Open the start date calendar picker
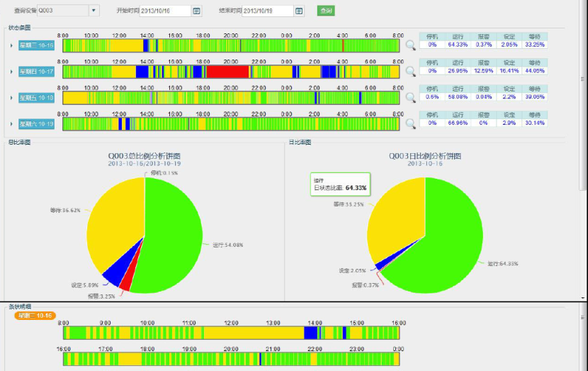 point(196,11)
